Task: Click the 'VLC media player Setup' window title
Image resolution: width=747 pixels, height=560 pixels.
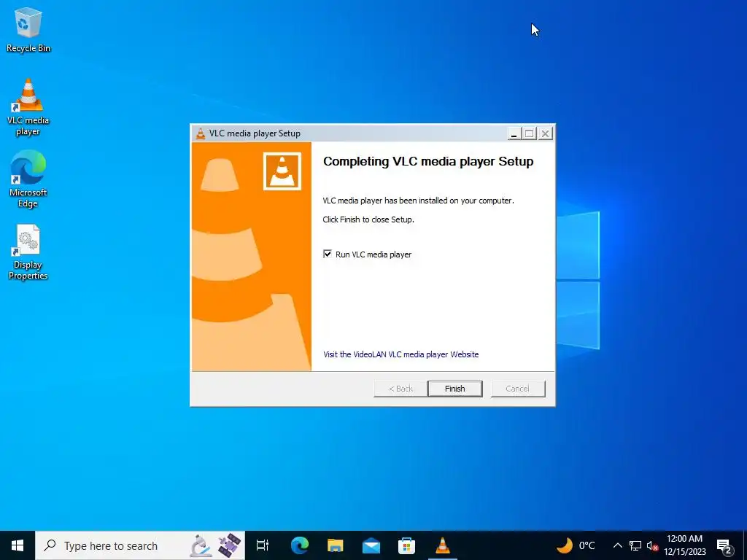Action: [x=255, y=133]
